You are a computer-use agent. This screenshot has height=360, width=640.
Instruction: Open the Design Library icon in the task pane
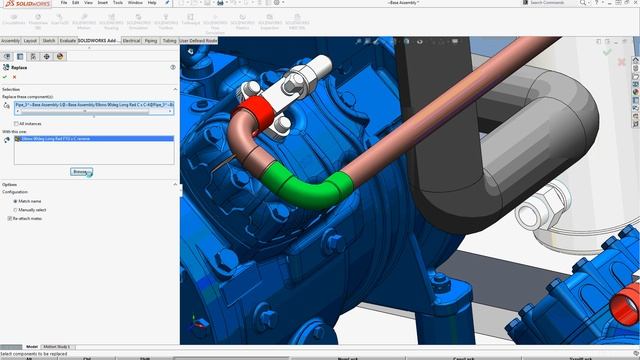click(636, 68)
